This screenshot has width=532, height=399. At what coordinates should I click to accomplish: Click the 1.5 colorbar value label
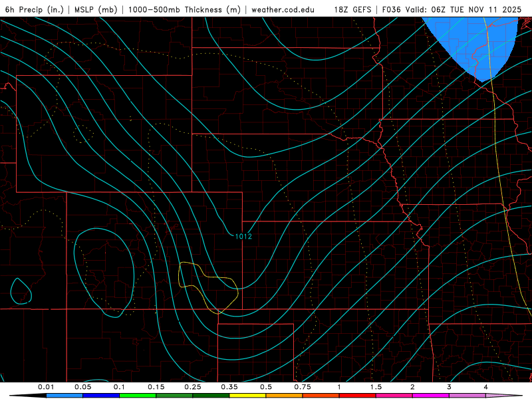(x=376, y=387)
